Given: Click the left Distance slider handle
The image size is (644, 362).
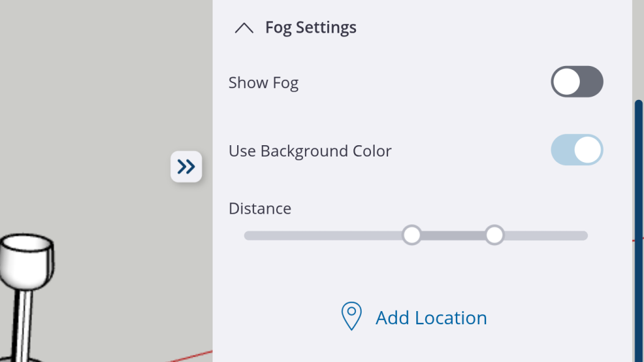Looking at the screenshot, I should pos(412,235).
